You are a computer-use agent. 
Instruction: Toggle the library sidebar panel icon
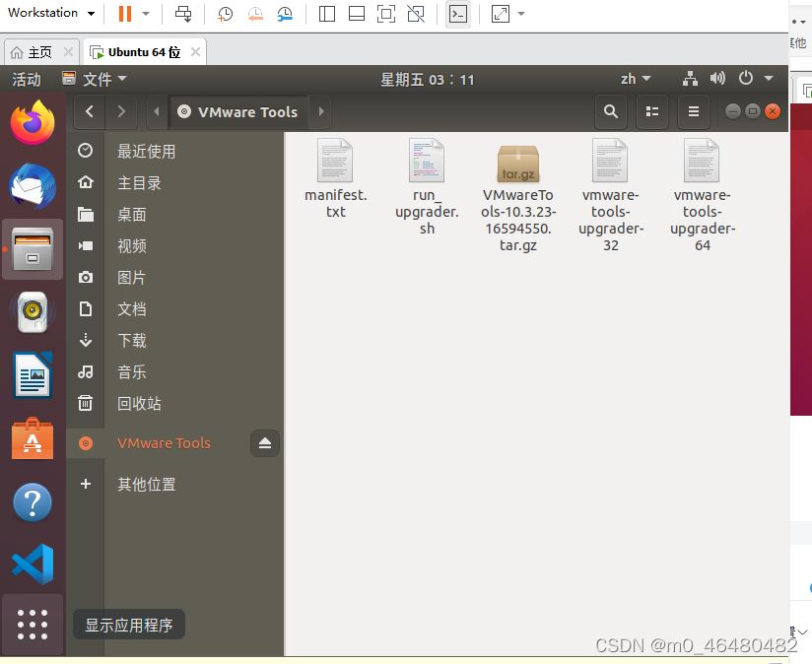[327, 14]
